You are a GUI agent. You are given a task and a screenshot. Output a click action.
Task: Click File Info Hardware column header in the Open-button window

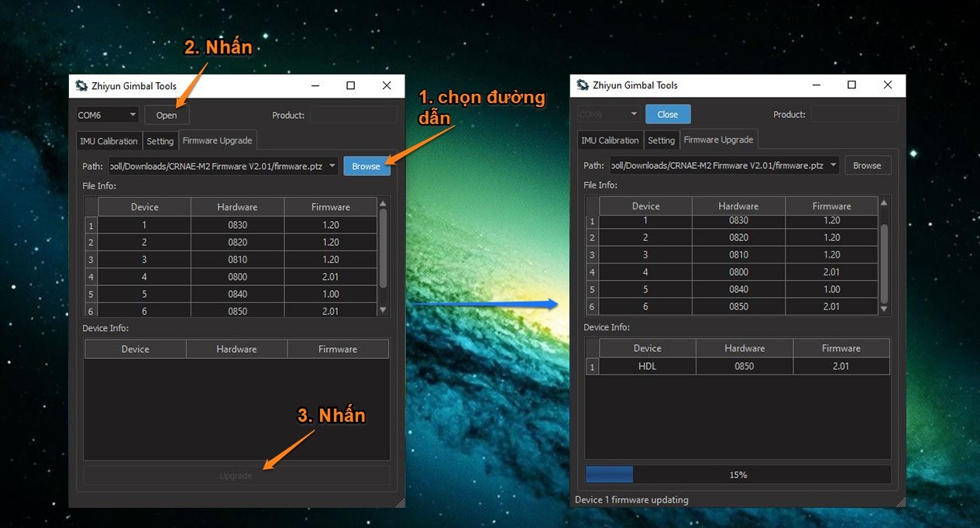(237, 207)
